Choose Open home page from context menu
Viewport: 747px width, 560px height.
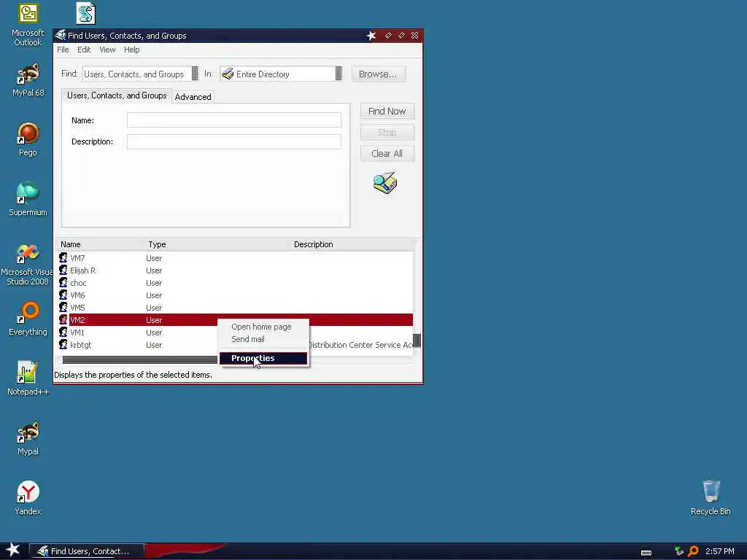tap(261, 327)
